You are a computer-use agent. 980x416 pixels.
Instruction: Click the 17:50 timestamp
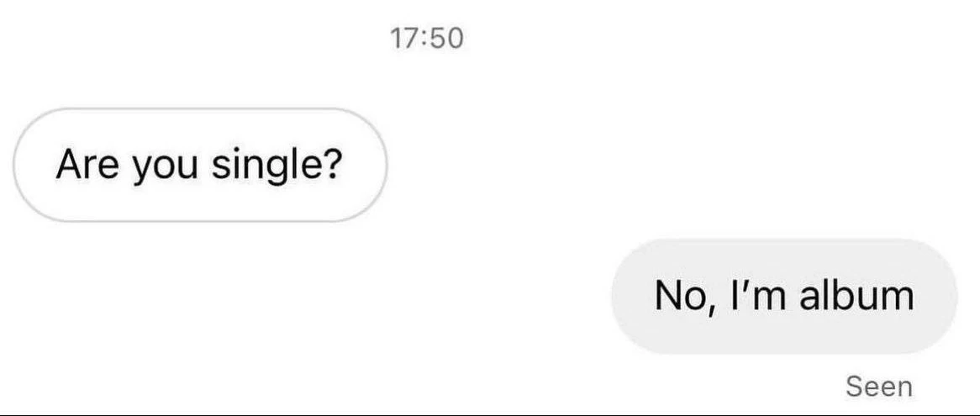pos(427,38)
